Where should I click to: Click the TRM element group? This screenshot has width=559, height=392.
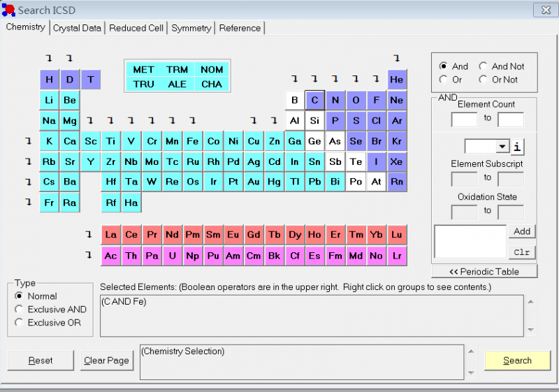point(177,69)
